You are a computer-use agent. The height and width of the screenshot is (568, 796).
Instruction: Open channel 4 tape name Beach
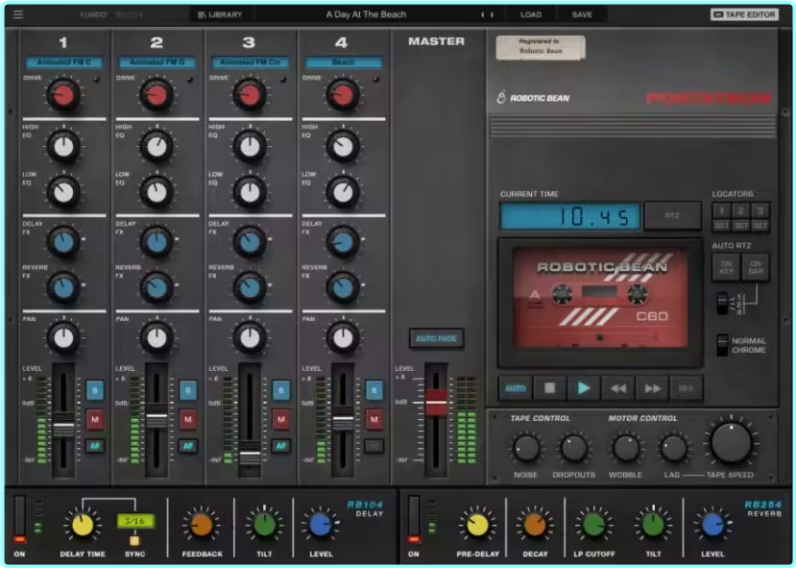click(x=343, y=62)
